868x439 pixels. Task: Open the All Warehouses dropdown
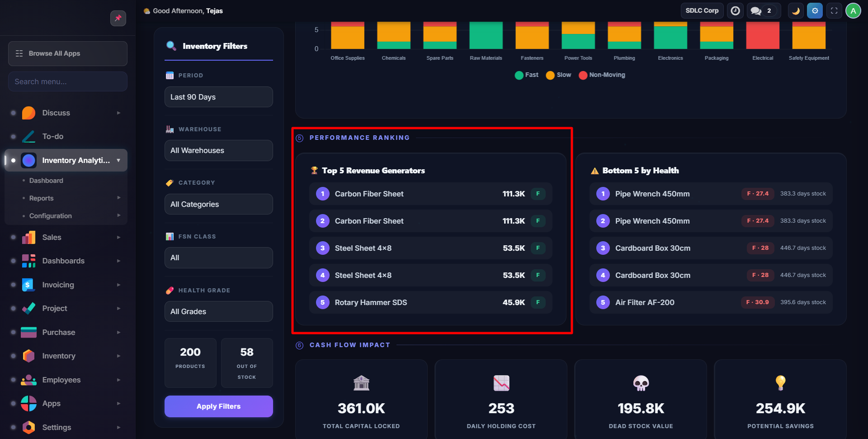click(218, 150)
